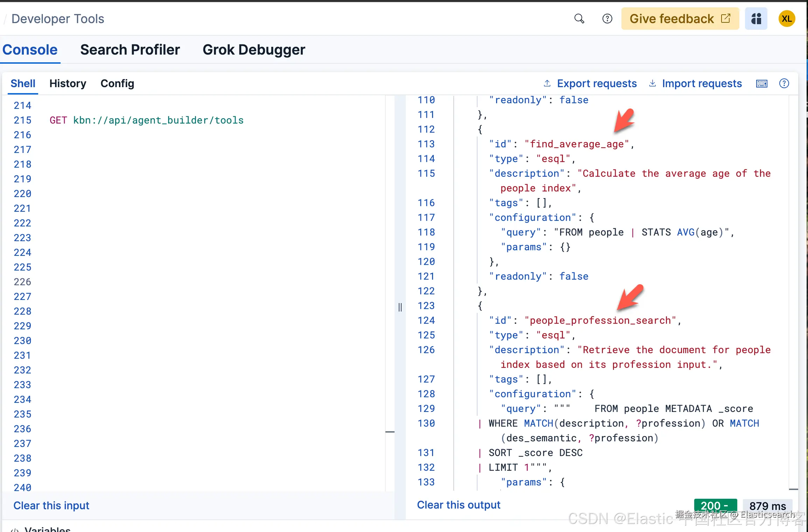
Task: Click Clear this output link
Action: point(459,505)
